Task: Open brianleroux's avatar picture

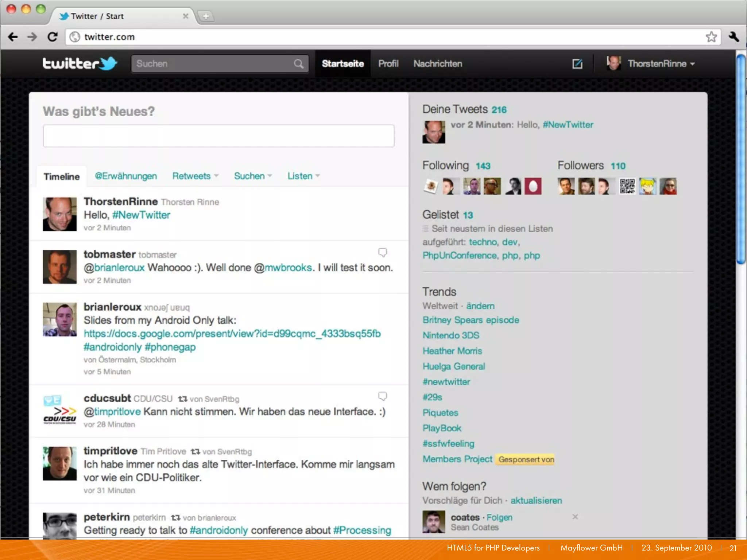Action: point(60,319)
